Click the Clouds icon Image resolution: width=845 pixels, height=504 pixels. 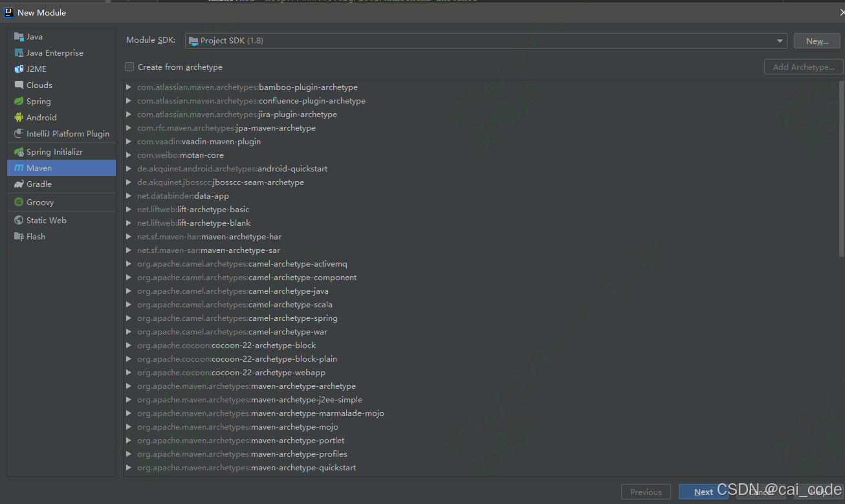[x=19, y=85]
